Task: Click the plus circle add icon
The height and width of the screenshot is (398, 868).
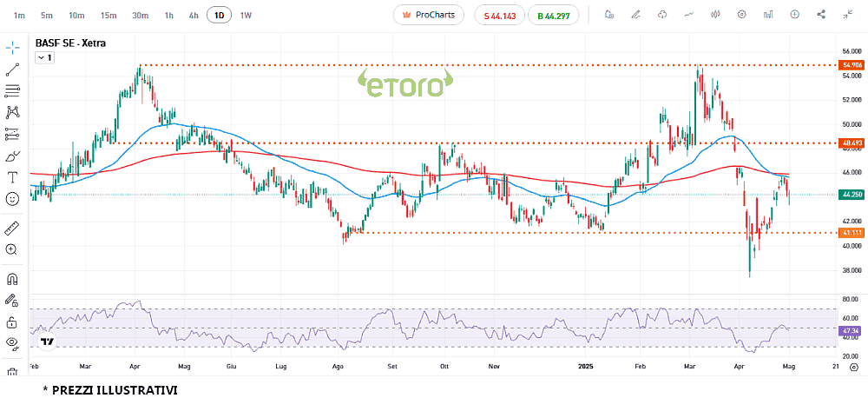Action: click(795, 15)
